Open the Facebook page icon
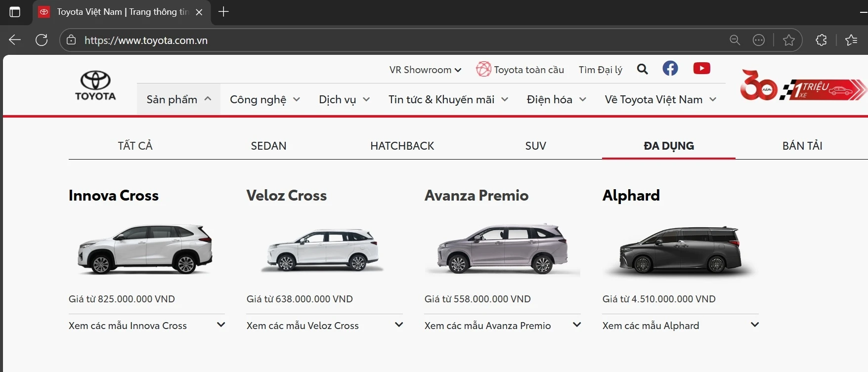Image resolution: width=868 pixels, height=372 pixels. pyautogui.click(x=670, y=69)
